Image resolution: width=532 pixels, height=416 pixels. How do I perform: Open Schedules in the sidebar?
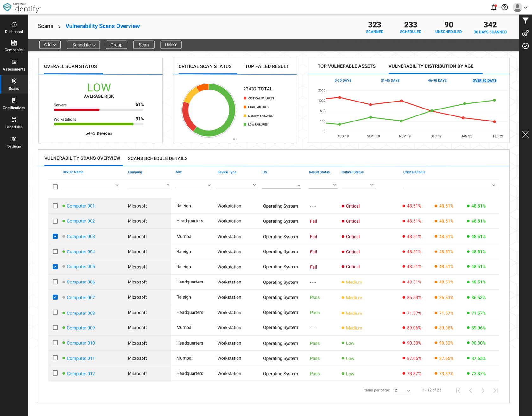pyautogui.click(x=14, y=123)
